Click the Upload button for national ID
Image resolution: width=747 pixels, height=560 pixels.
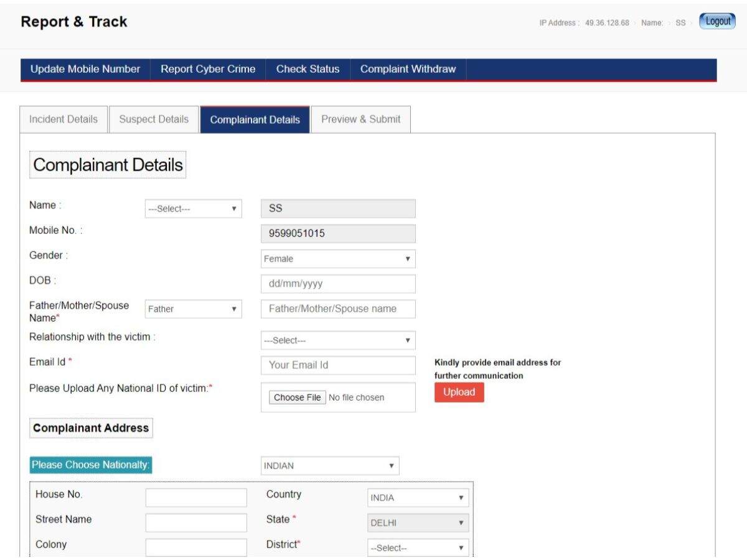pos(459,392)
